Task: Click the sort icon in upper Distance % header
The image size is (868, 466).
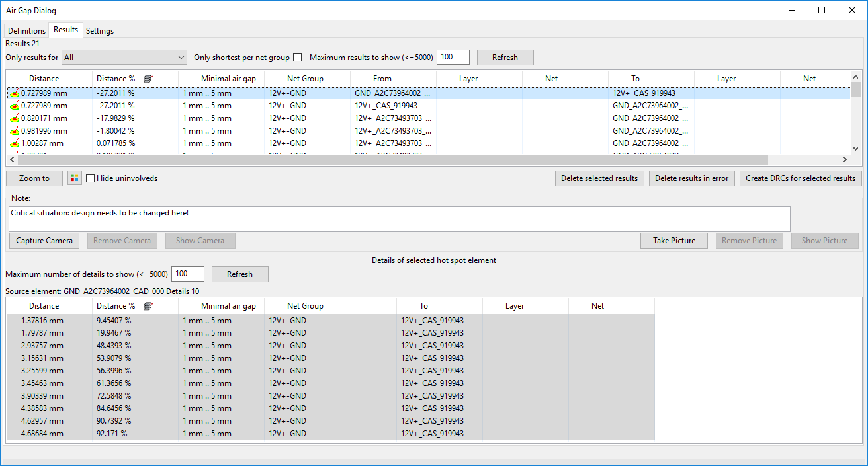Action: pyautogui.click(x=149, y=79)
